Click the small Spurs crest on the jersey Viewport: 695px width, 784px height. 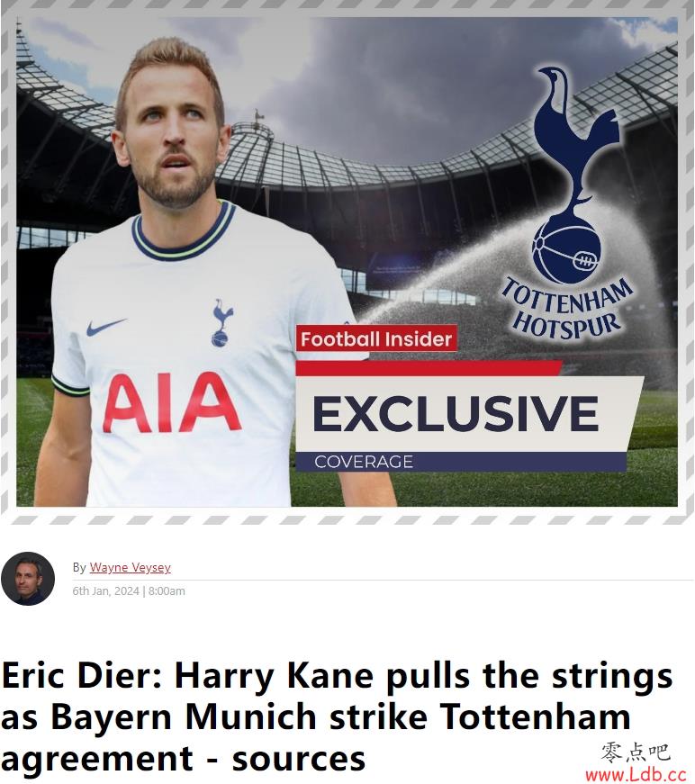[x=221, y=323]
